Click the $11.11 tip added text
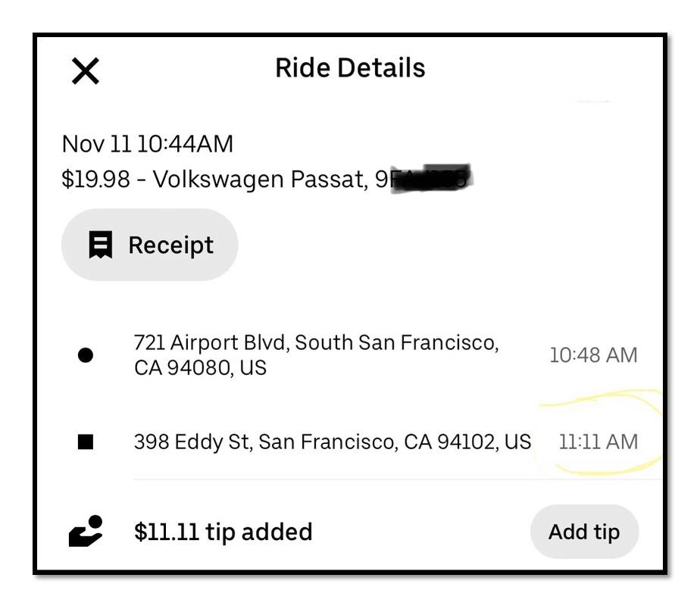700x609 pixels. coord(223,532)
